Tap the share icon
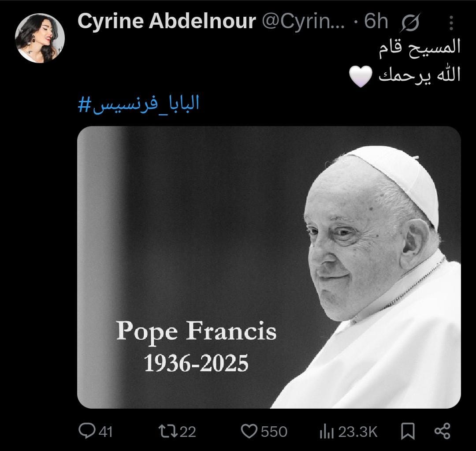 pos(442,431)
